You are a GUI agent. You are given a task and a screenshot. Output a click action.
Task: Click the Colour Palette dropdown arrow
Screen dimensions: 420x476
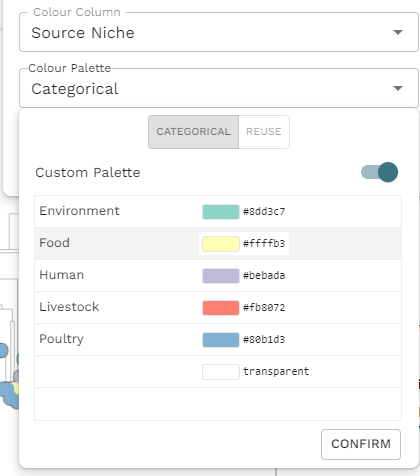click(x=398, y=88)
